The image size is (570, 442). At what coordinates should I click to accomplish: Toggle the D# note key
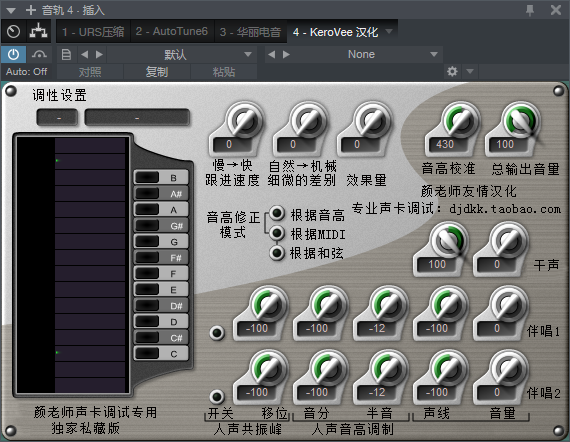point(161,305)
